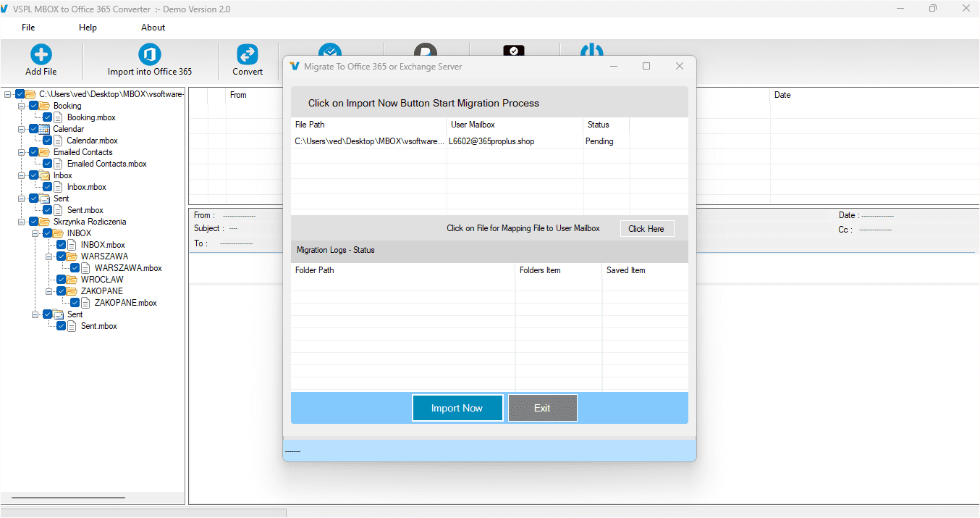Click the file icon beside Emailed Contacts.mbox

point(59,164)
